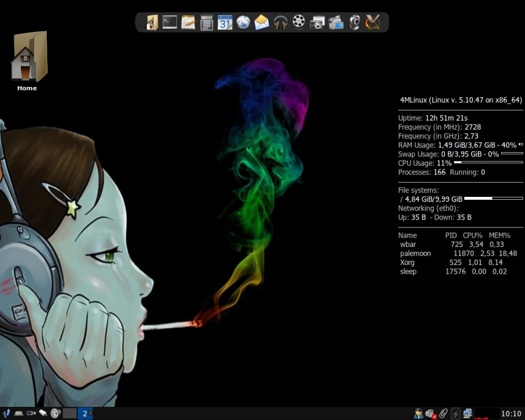Open the webcam application icon
Viewport: 525px width, 420px height.
point(355,22)
